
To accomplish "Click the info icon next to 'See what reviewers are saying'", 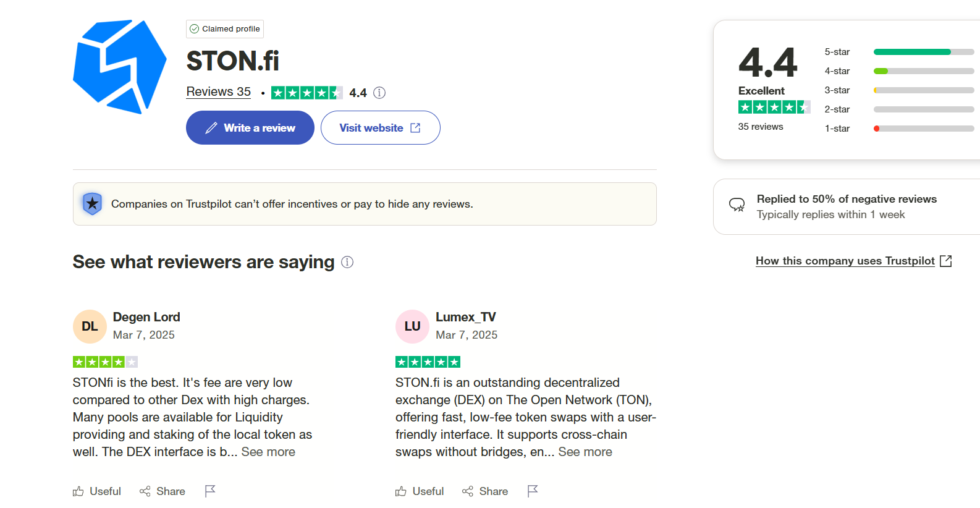I will click(x=347, y=262).
